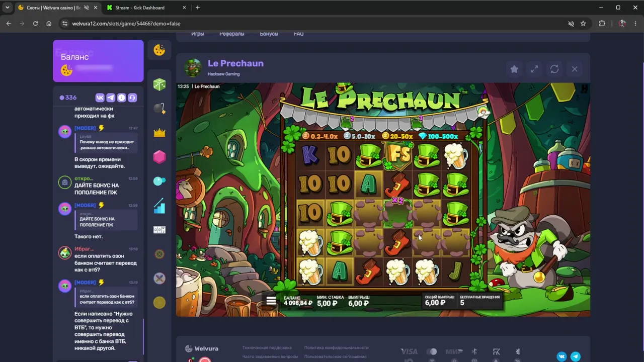Show chat info via the info icon
644x362 pixels.
pos(121,98)
